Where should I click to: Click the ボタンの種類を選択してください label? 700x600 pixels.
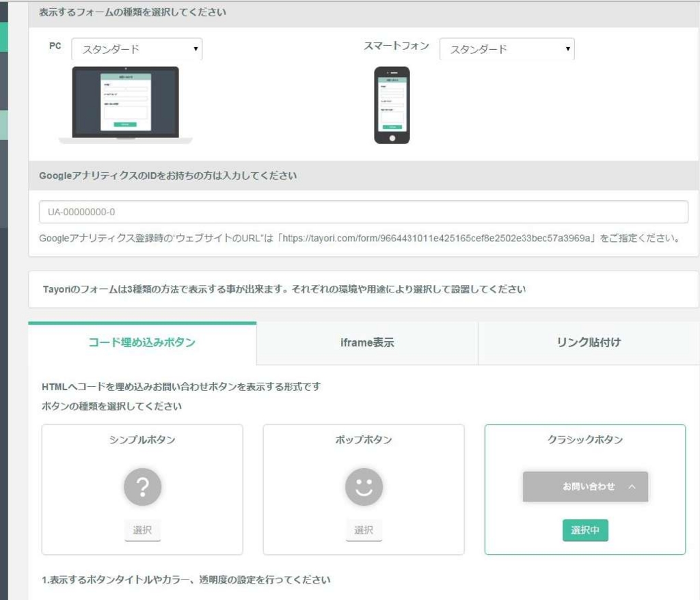pos(111,406)
